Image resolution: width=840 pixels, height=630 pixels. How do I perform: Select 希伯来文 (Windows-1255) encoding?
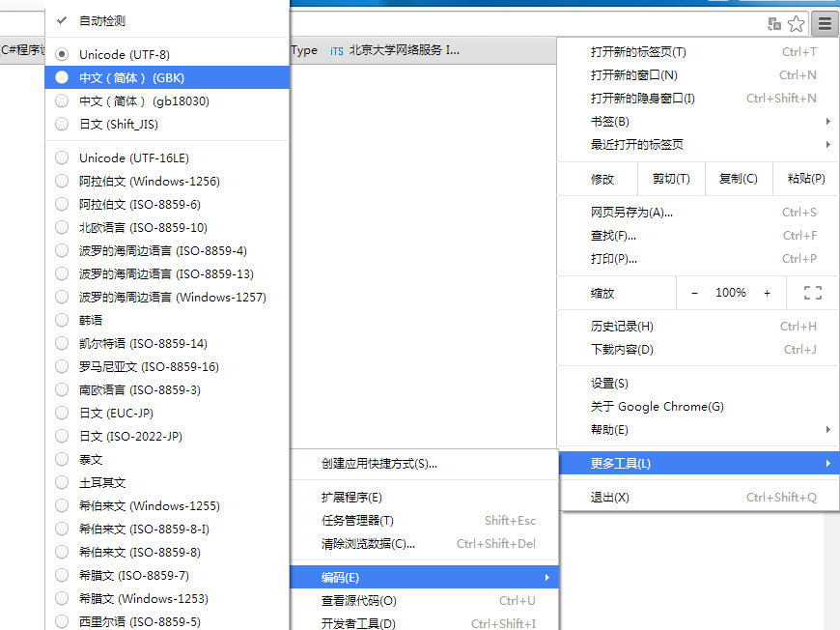[167, 505]
